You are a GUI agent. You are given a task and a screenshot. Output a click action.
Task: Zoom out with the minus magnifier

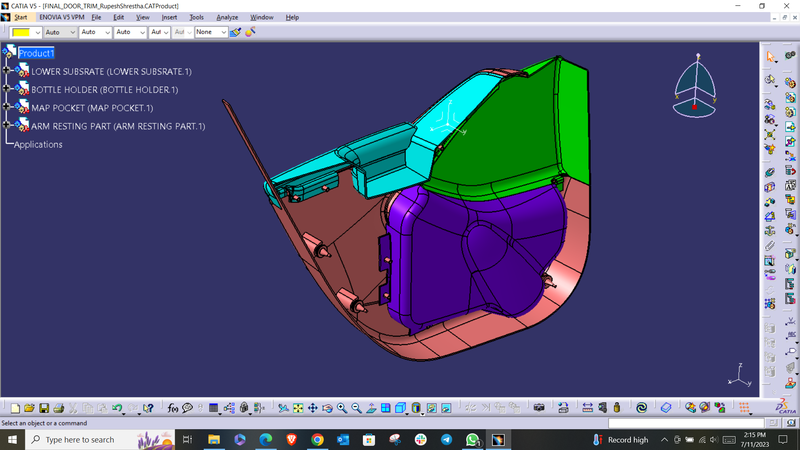(356, 408)
